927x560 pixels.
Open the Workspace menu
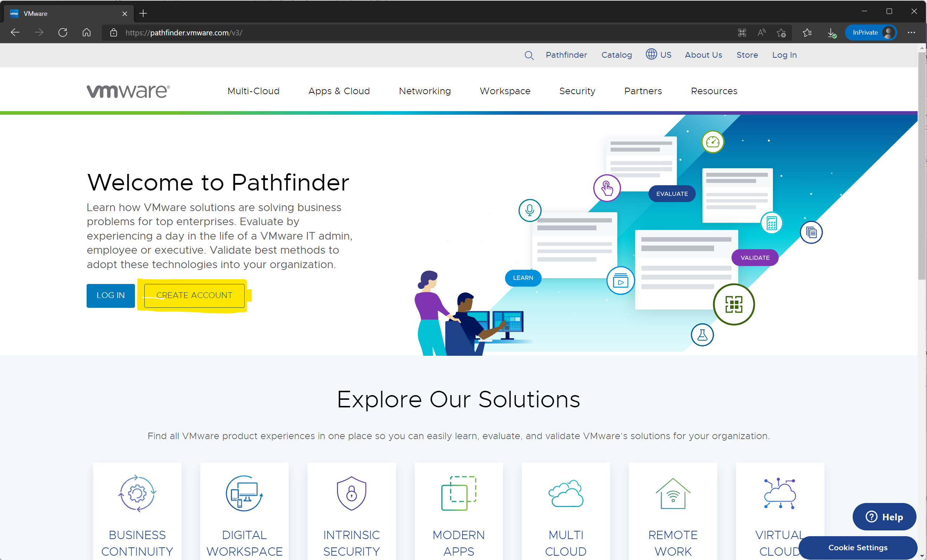coord(505,91)
